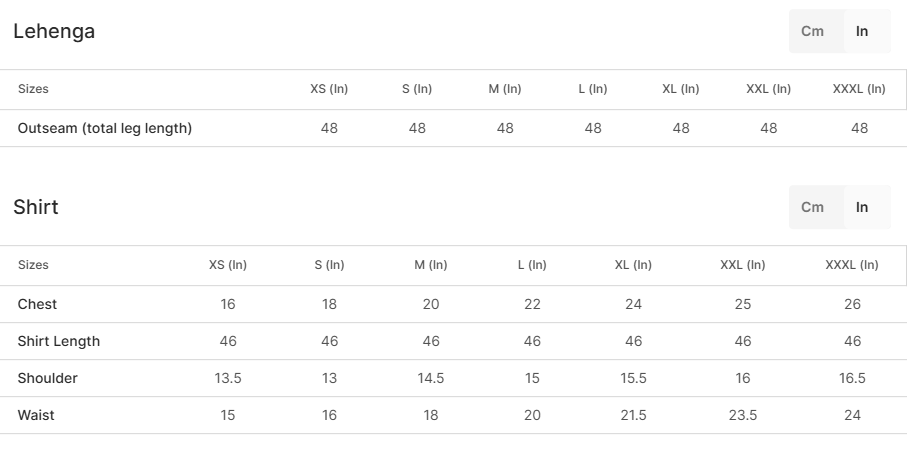Click Sizes header in Shirt table
Image resolution: width=921 pixels, height=460 pixels.
[33, 265]
